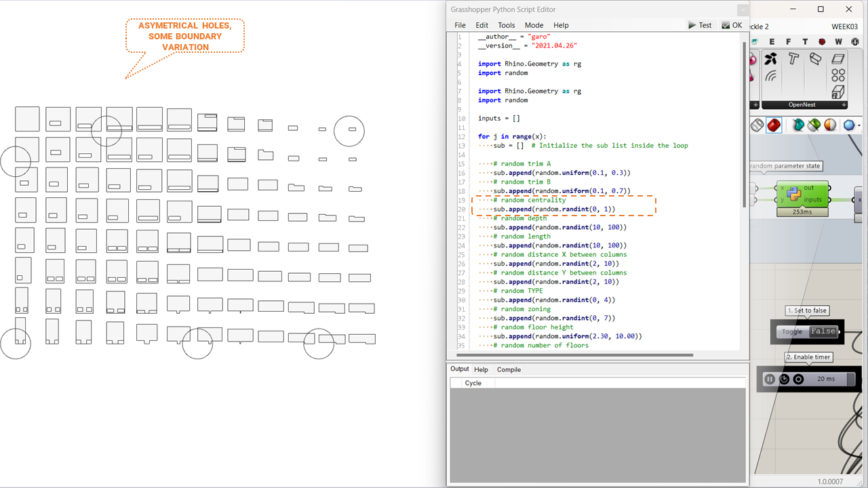Click OK to confirm the script
Image resolution: width=868 pixels, height=488 pixels.
(x=732, y=25)
